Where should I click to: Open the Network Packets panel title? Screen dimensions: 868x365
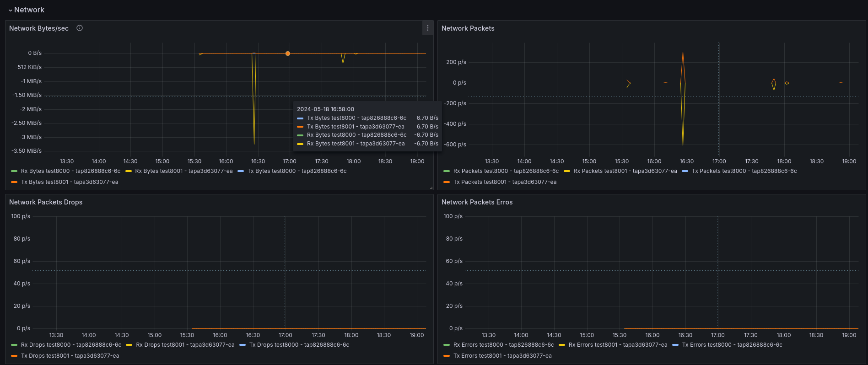pos(468,28)
